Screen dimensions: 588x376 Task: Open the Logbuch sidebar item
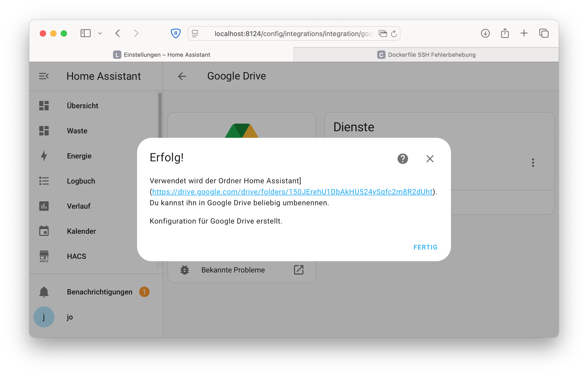tap(81, 181)
